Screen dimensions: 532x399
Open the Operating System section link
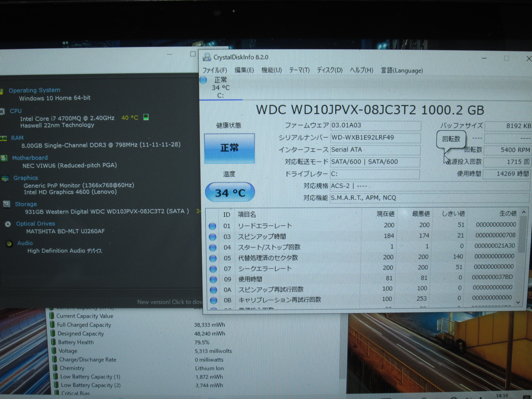(34, 90)
